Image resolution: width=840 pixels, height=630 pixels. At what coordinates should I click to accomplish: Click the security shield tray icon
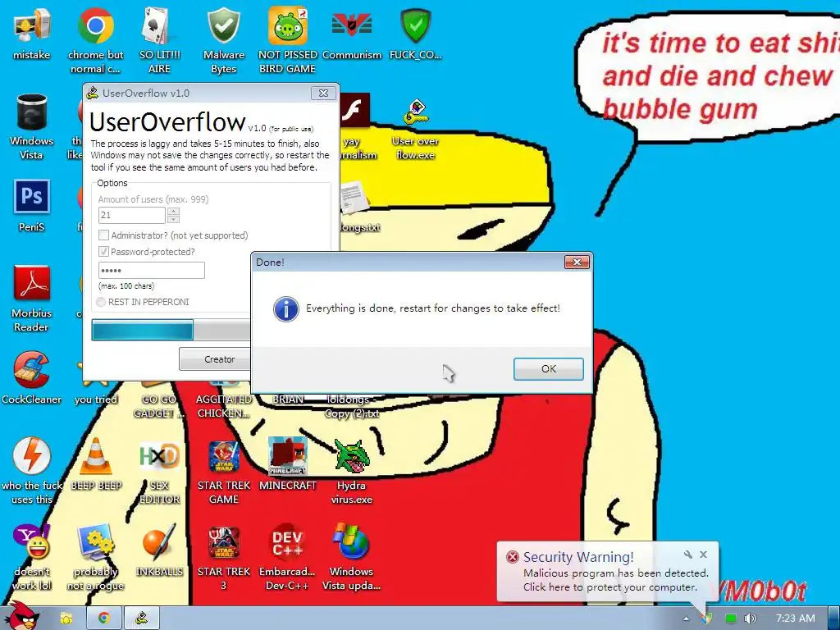point(707,619)
